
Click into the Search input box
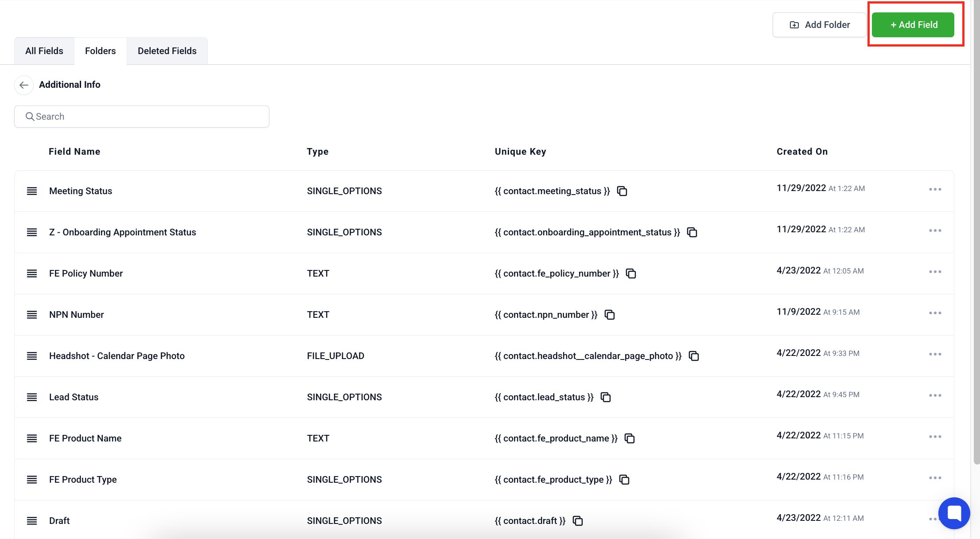click(x=142, y=117)
